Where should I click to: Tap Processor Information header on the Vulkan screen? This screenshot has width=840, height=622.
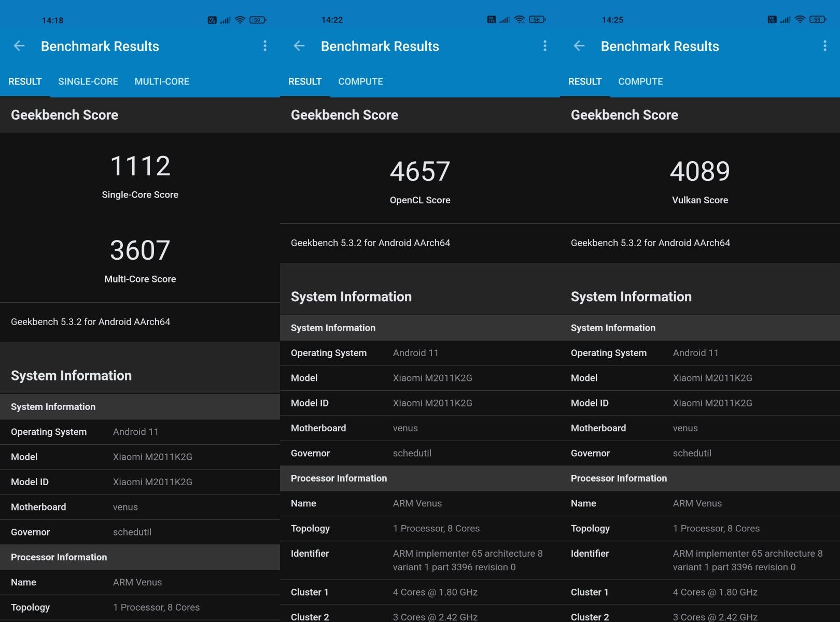tap(700, 478)
